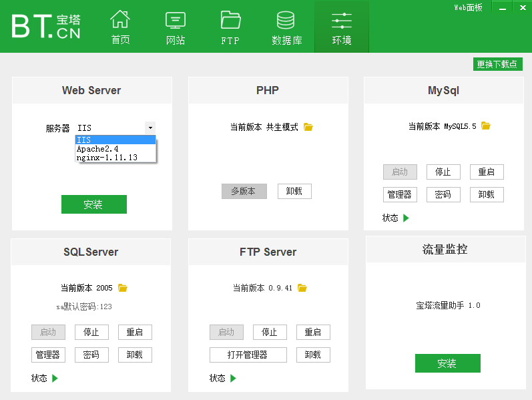Click the SQLServer green status arrow
This screenshot has width=532, height=400.
(55, 378)
